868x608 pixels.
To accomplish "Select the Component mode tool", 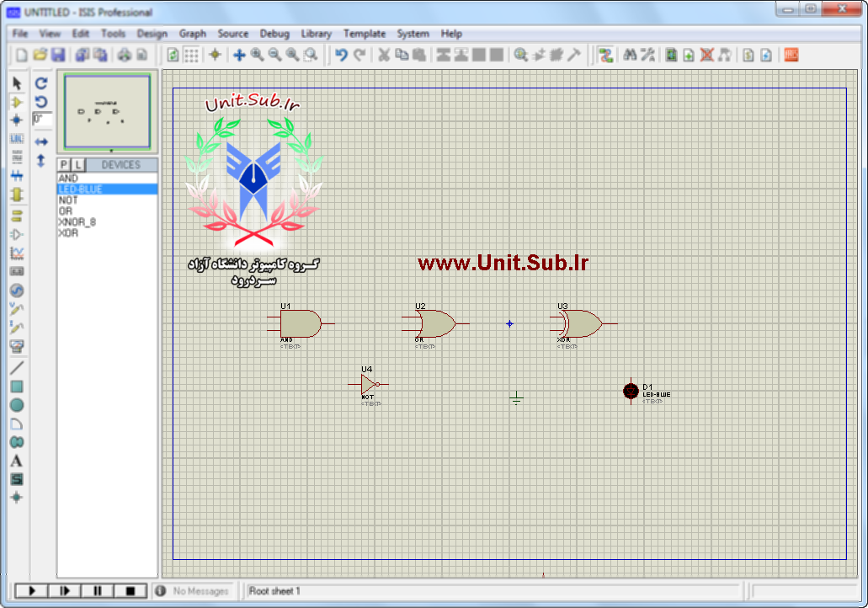I will pyautogui.click(x=17, y=102).
